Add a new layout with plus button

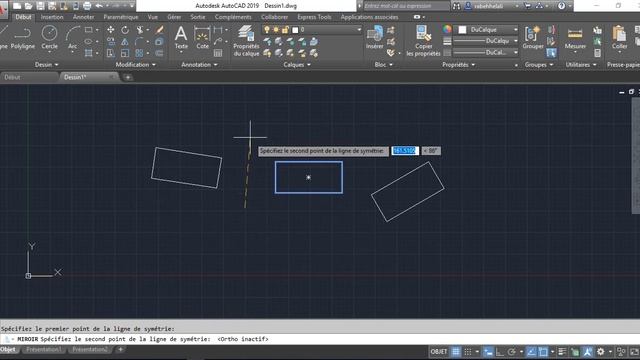coord(120,349)
